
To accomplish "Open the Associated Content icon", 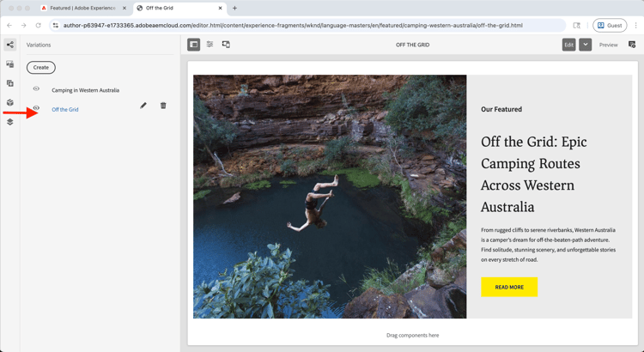I will [9, 83].
